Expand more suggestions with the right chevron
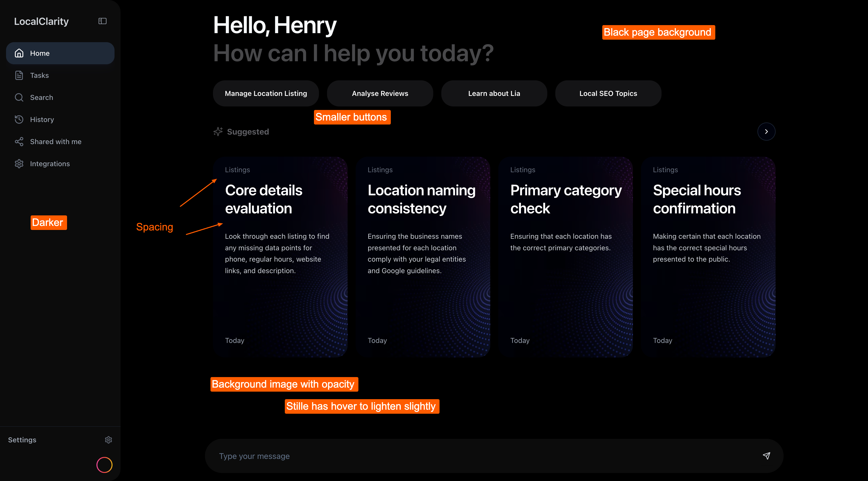The image size is (868, 481). [x=766, y=131]
